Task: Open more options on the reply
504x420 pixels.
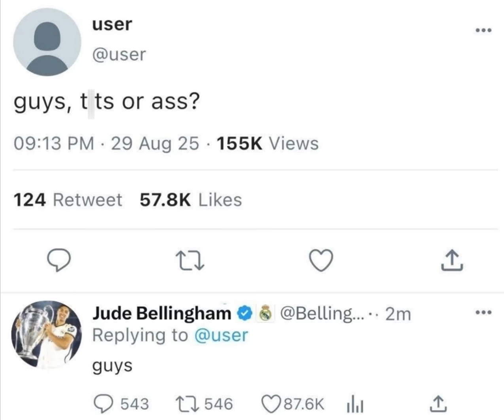Action: click(483, 313)
